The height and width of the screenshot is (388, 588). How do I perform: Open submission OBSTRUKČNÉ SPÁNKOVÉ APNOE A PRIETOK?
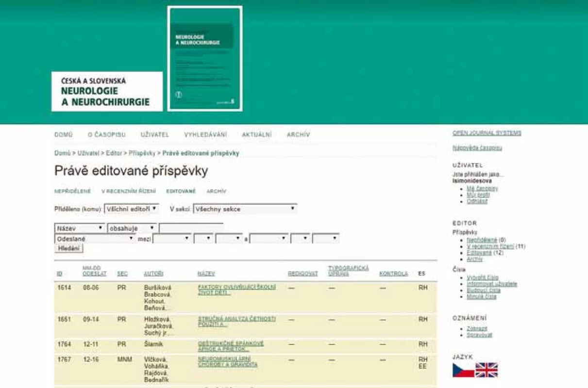(231, 346)
